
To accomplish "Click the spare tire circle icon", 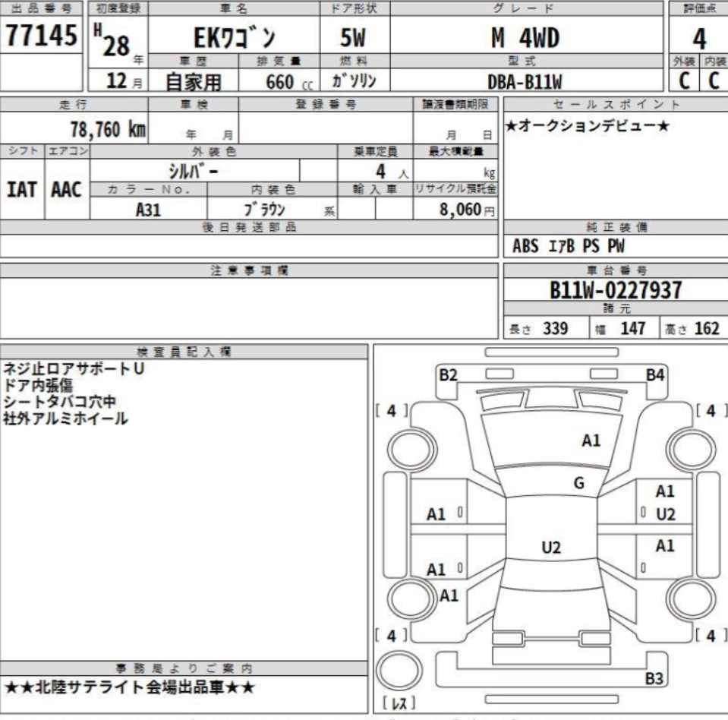I will [x=399, y=671].
